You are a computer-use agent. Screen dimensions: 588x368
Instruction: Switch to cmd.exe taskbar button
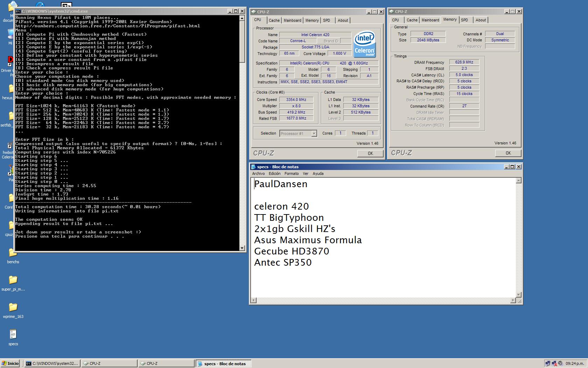[52, 363]
